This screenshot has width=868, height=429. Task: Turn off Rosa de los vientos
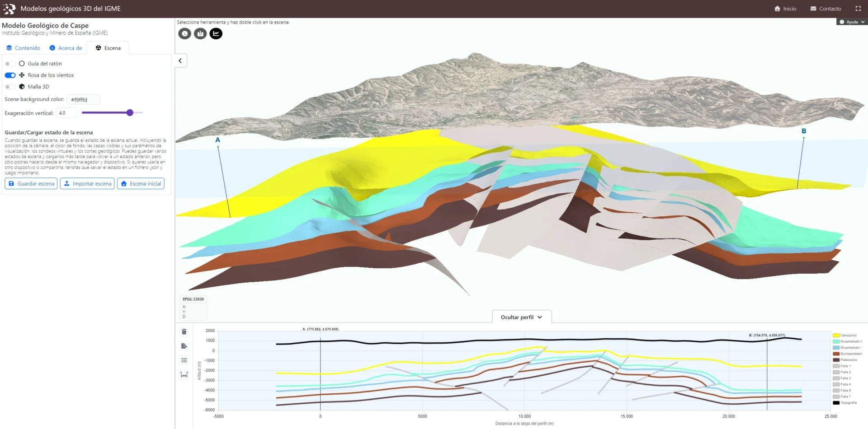(10, 75)
